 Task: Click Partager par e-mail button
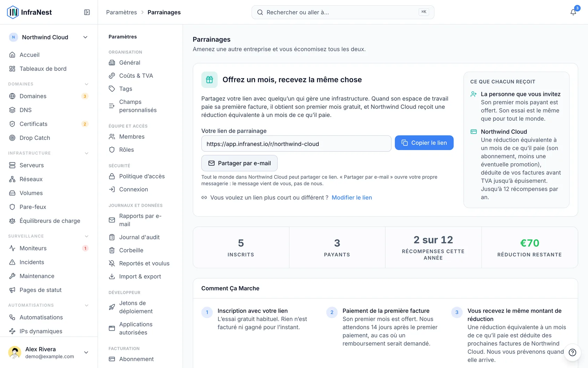(x=239, y=163)
